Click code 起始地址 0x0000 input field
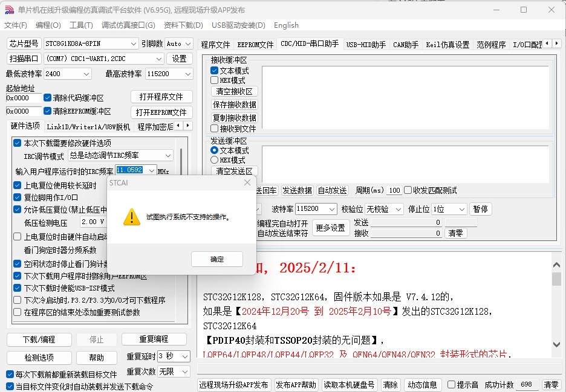Viewport: 566px width, 392px height. click(x=24, y=98)
